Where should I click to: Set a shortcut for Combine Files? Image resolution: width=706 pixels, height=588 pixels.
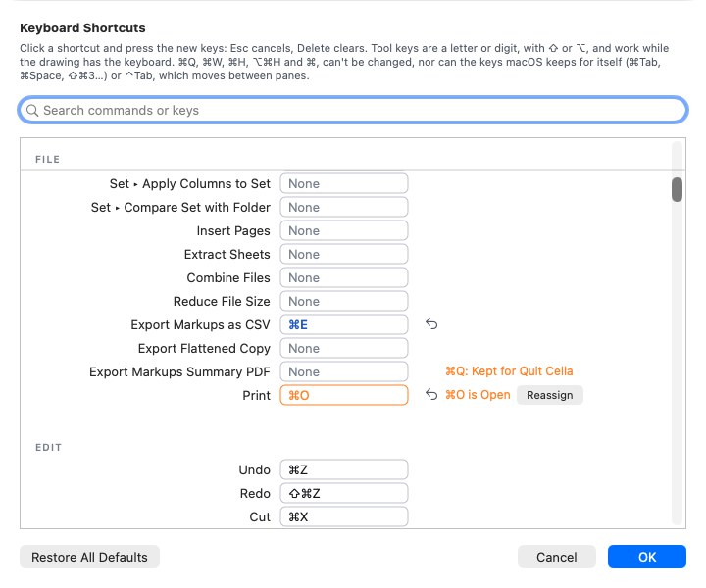(344, 277)
